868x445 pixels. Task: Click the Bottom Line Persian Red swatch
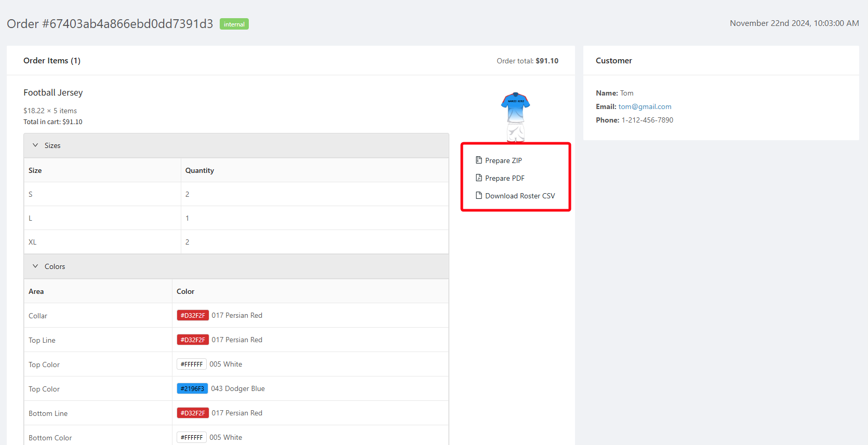pyautogui.click(x=193, y=413)
